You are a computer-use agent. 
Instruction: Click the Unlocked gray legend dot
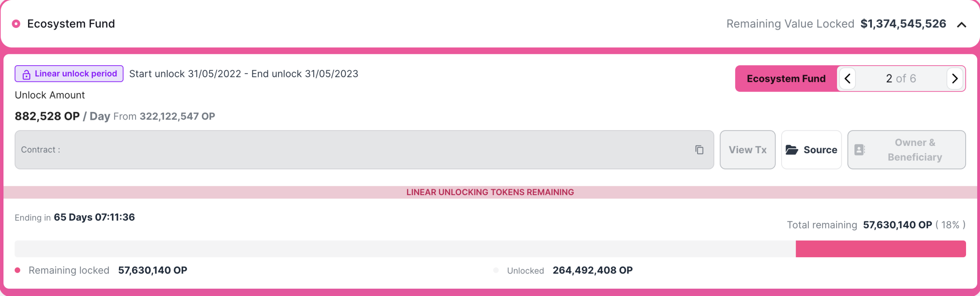[x=496, y=270]
